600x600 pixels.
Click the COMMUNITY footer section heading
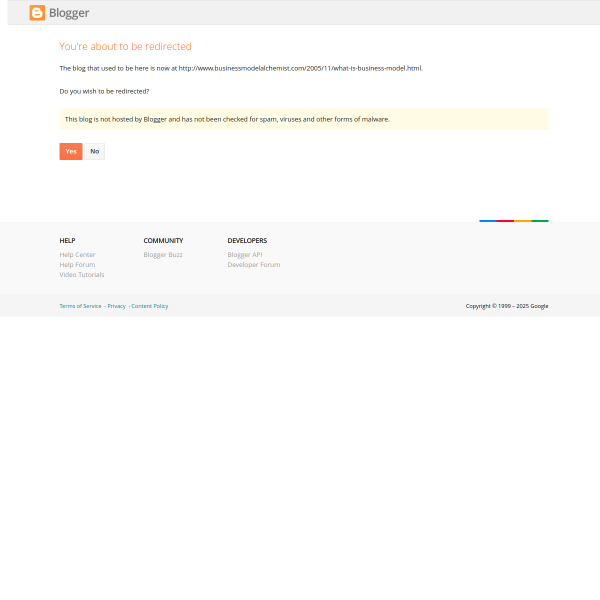pyautogui.click(x=163, y=241)
